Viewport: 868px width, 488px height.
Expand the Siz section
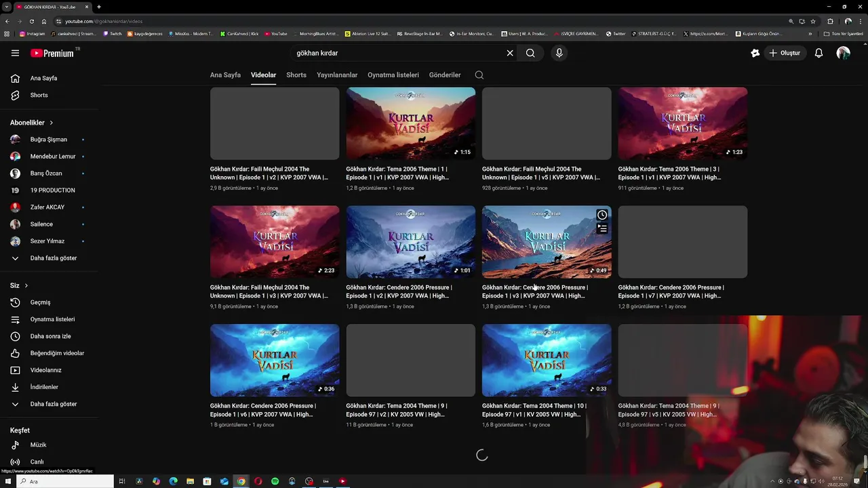(19, 285)
